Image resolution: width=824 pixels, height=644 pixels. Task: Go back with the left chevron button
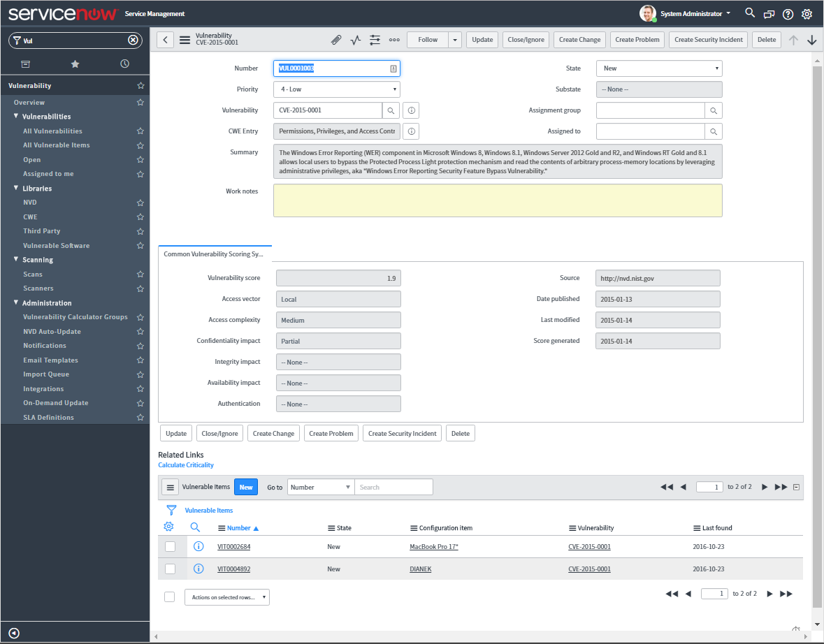click(x=165, y=40)
